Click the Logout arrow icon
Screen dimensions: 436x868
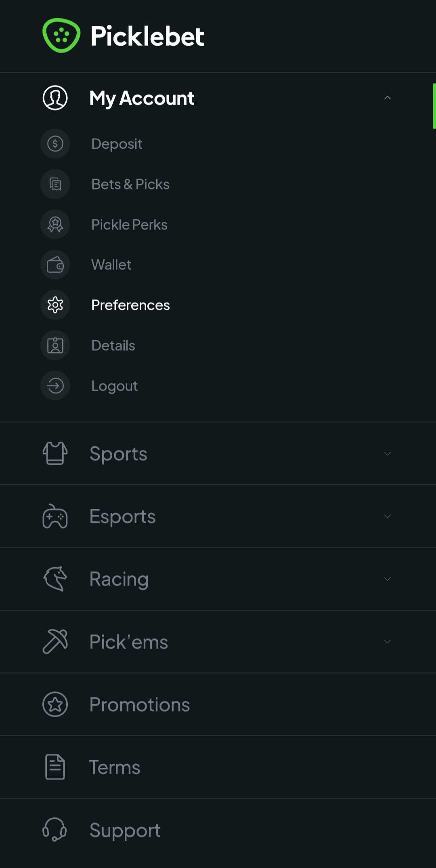pos(55,386)
